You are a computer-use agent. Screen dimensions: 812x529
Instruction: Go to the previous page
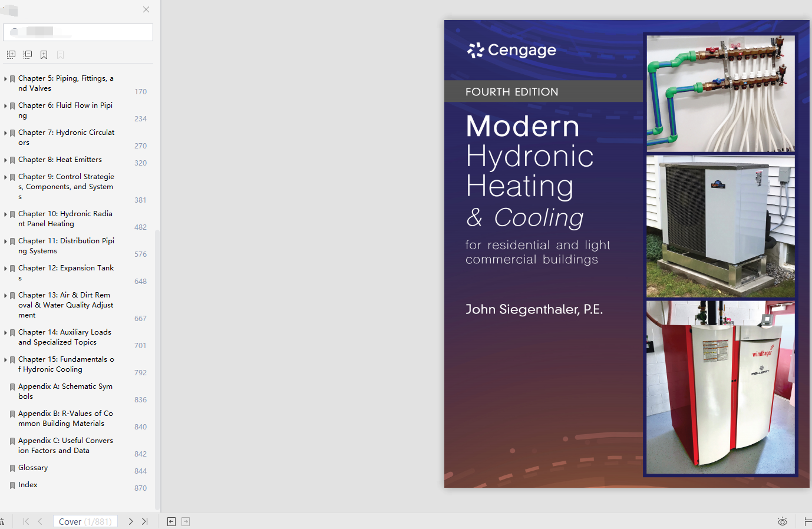pos(40,521)
